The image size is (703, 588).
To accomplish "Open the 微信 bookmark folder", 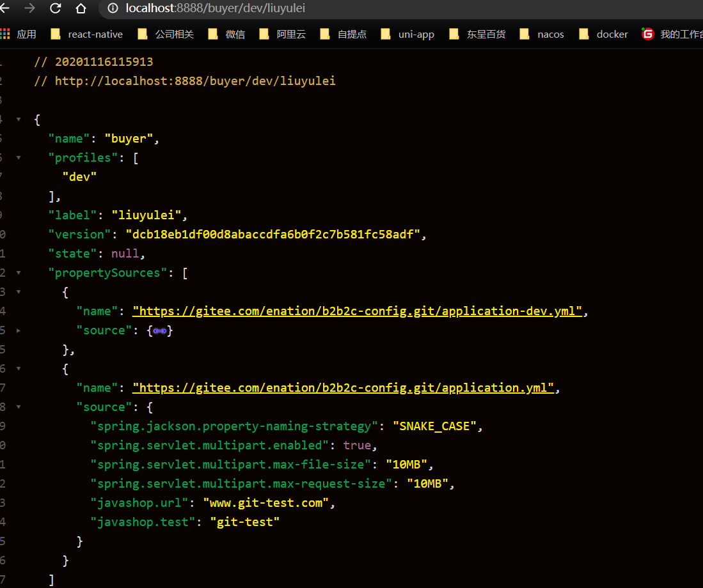I will (226, 34).
